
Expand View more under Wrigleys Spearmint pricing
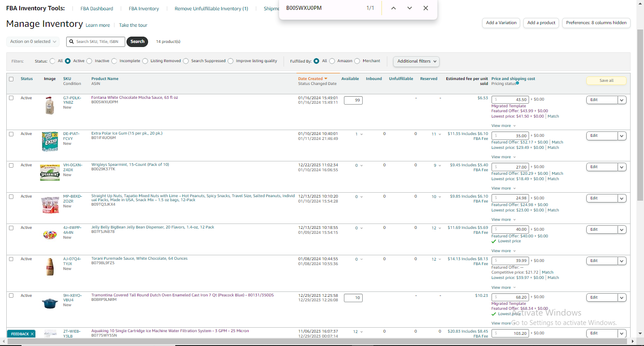click(504, 188)
